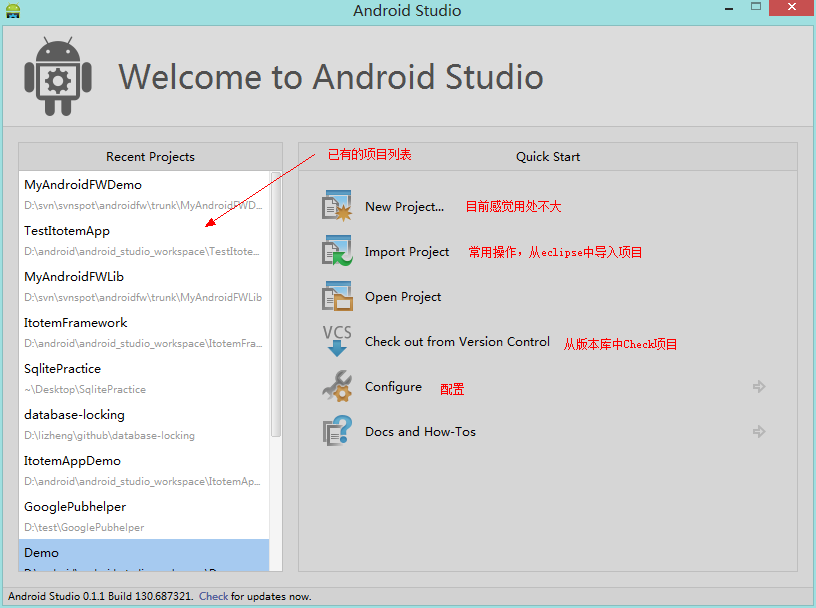816x608 pixels.
Task: Click the path D:\test\GooglePubhelper
Action: coord(84,527)
